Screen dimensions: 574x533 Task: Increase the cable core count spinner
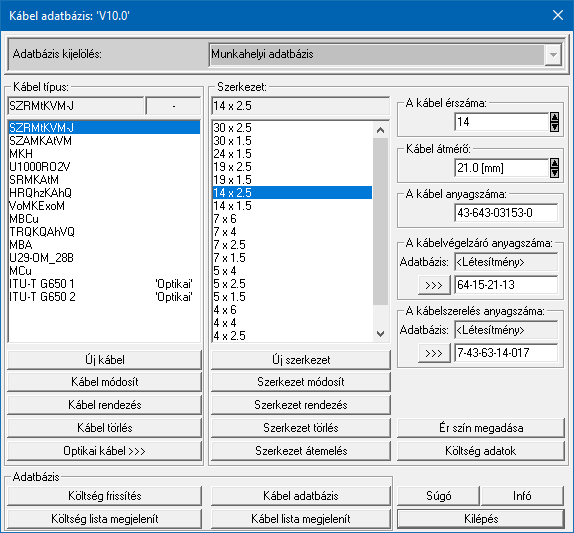[x=555, y=118]
